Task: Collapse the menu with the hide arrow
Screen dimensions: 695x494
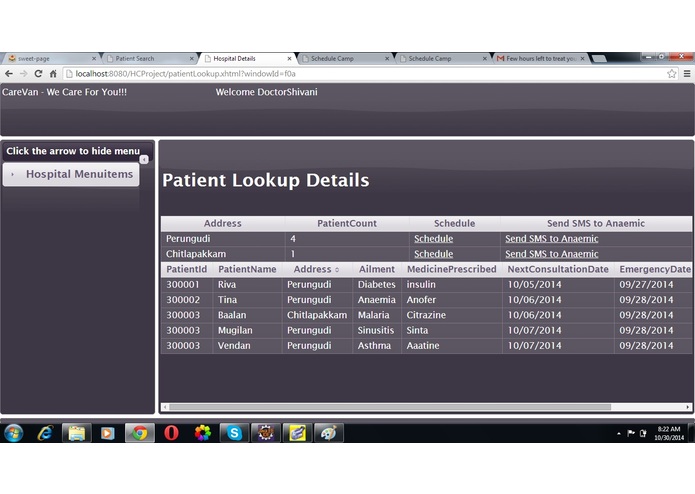Action: coord(144,159)
